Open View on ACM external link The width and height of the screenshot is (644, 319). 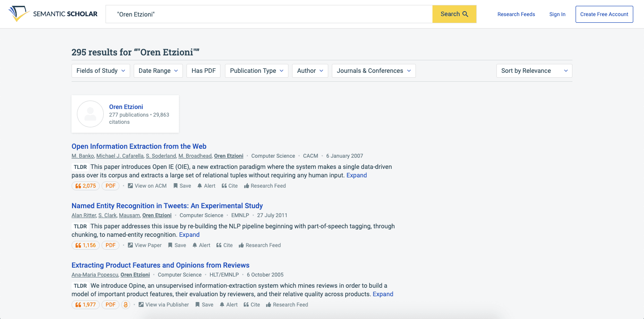[x=147, y=186]
